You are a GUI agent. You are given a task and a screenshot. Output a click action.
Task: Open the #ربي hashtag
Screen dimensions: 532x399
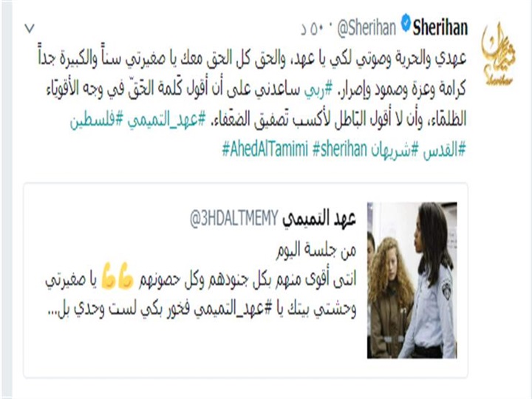pos(320,89)
